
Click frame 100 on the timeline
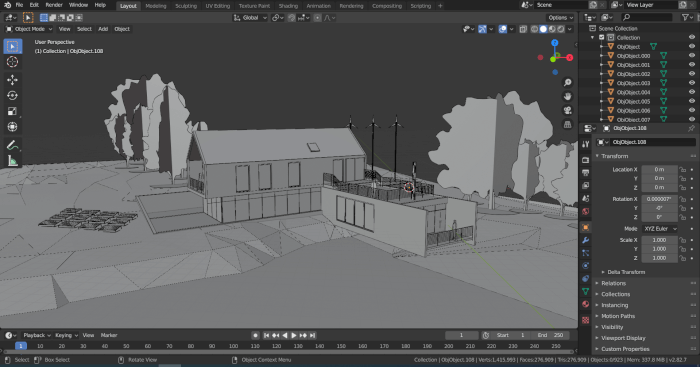(233, 346)
